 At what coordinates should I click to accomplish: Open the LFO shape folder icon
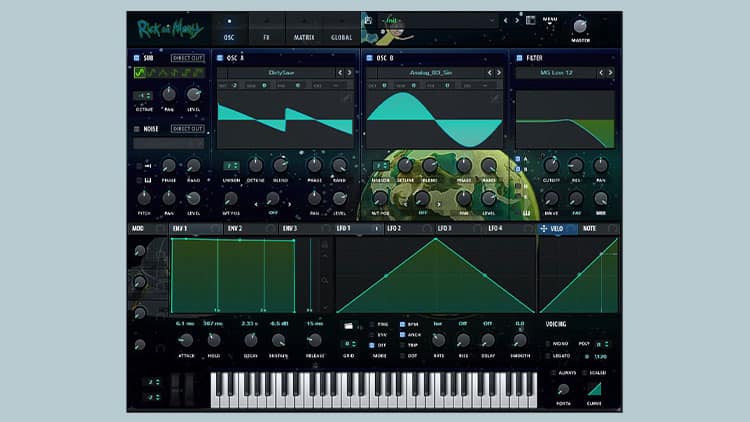pyautogui.click(x=348, y=326)
